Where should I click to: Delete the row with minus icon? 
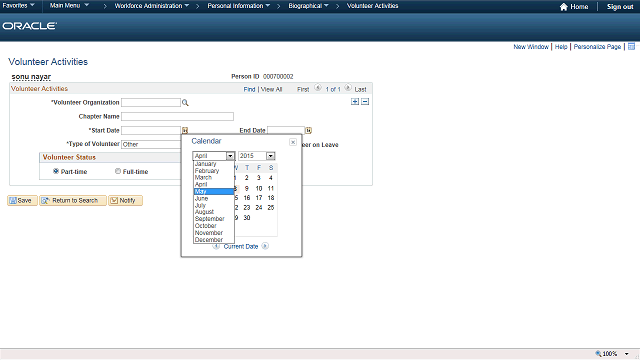365,102
